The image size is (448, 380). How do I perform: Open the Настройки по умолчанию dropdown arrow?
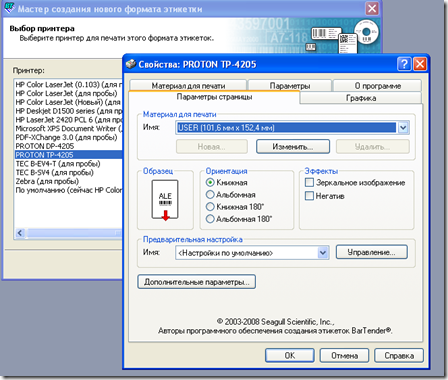[323, 253]
